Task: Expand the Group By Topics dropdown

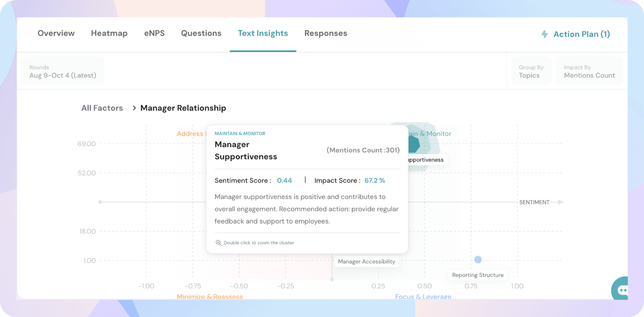Action: (x=531, y=71)
